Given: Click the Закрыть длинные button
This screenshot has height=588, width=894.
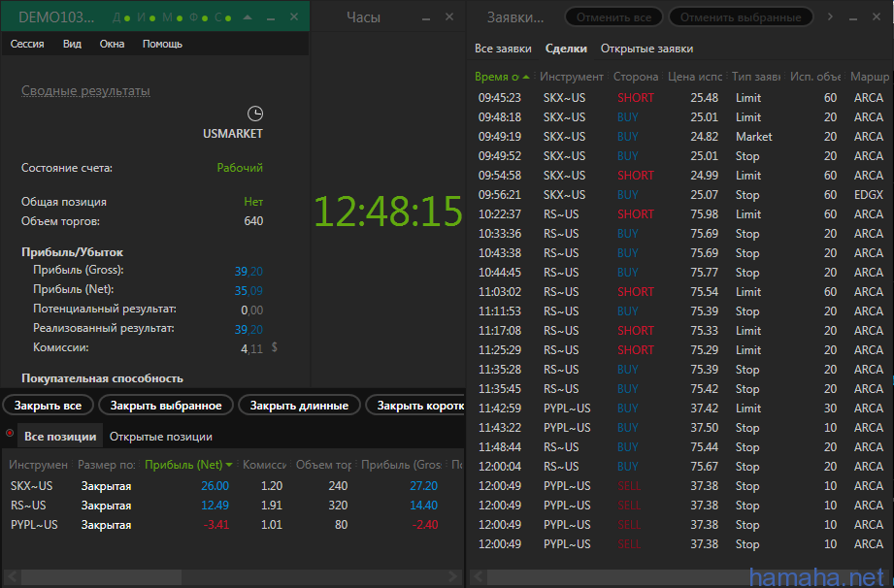Looking at the screenshot, I should tap(299, 406).
